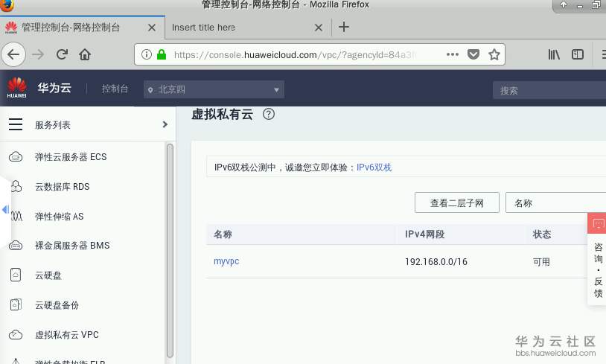Collapse sidebar with the blue left triangle
606x364 pixels.
[x=5, y=209]
